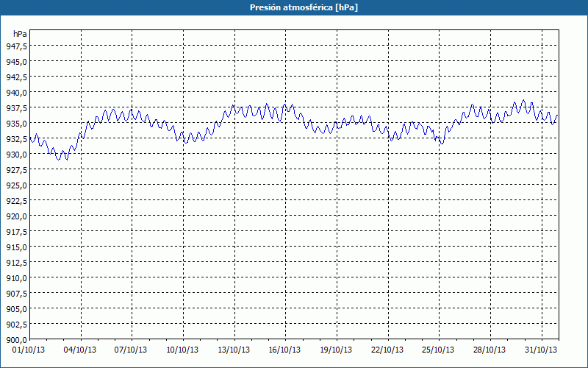Screen dimensions: 588x368
Task: Click the 935,0 y-axis value
Action: click(16, 124)
